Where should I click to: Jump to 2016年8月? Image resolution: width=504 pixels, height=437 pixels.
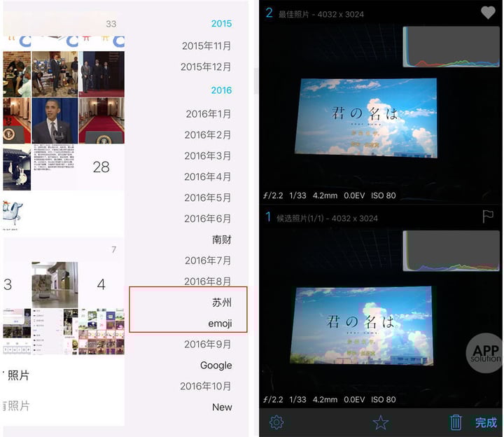[x=208, y=281]
